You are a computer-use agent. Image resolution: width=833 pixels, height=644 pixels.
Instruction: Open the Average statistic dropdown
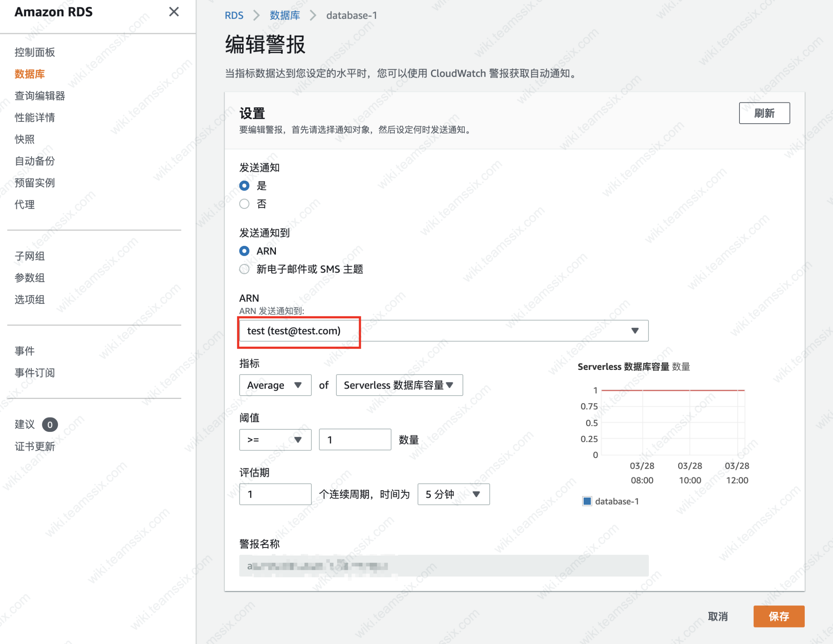click(x=275, y=385)
